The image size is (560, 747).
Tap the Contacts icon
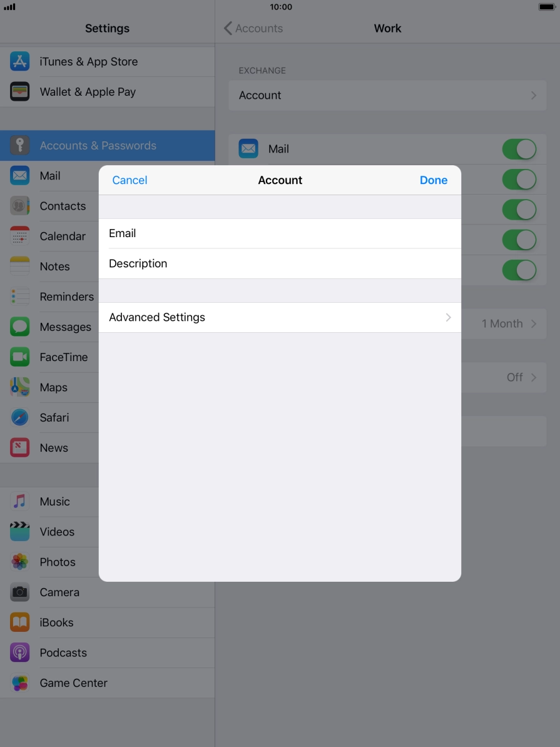tap(19, 206)
